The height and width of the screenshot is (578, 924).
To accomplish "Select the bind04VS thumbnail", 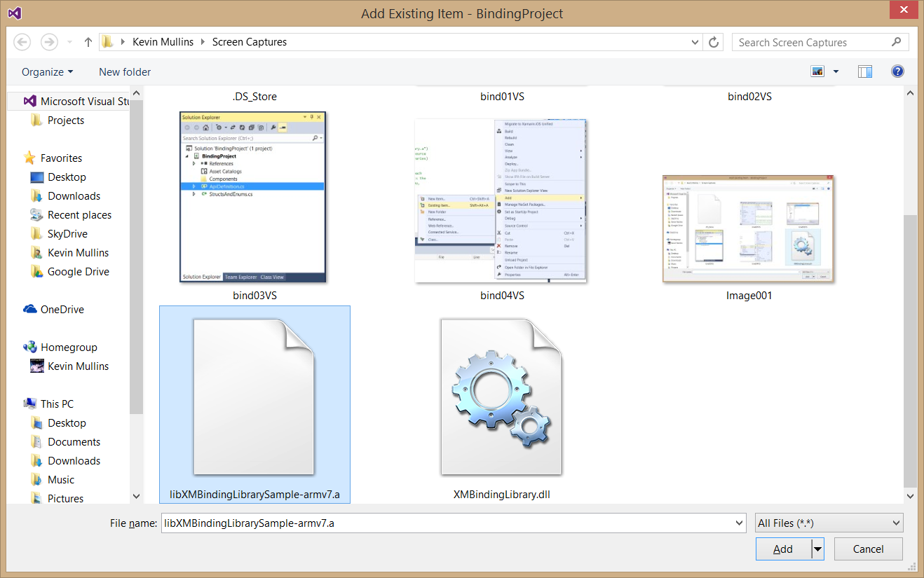I will [501, 200].
